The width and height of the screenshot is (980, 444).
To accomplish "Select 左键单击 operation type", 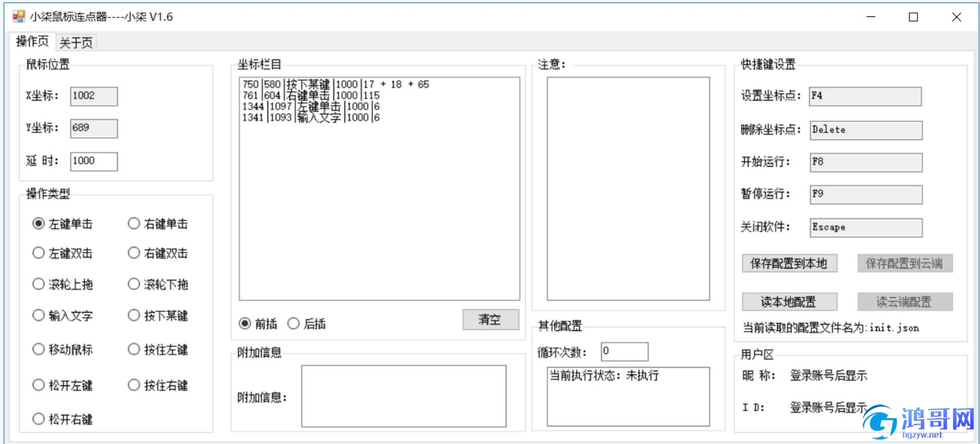I will 63,223.
